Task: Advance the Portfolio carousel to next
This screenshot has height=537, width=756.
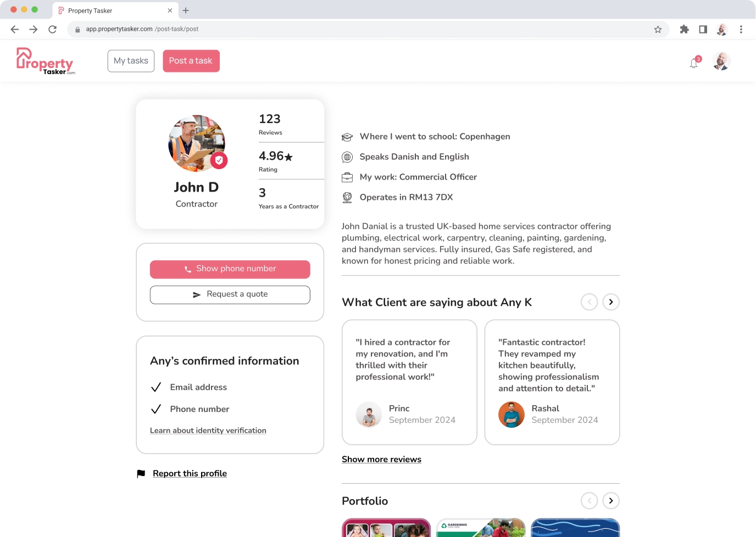Action: (x=611, y=501)
